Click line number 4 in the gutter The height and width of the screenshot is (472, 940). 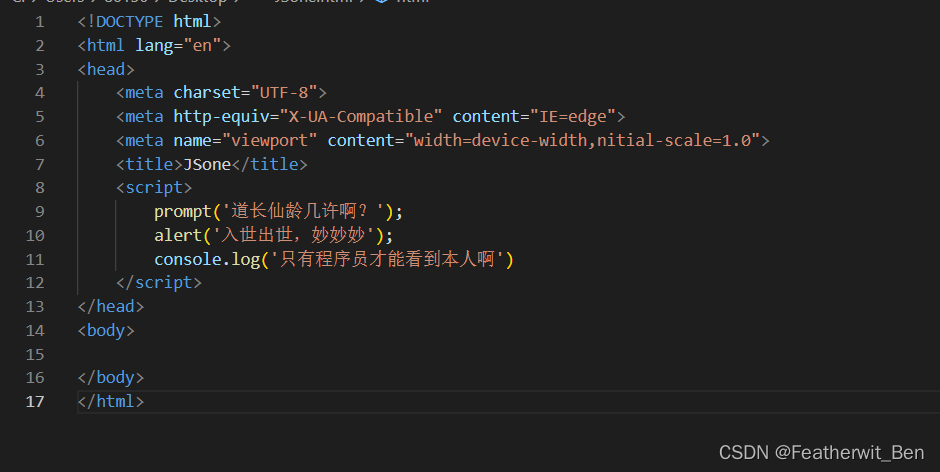pos(40,93)
